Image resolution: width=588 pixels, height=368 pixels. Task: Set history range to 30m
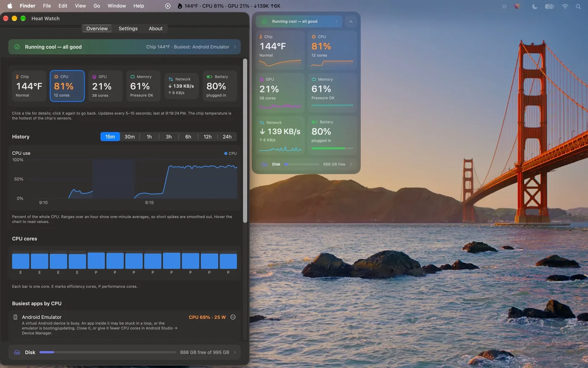pos(130,137)
